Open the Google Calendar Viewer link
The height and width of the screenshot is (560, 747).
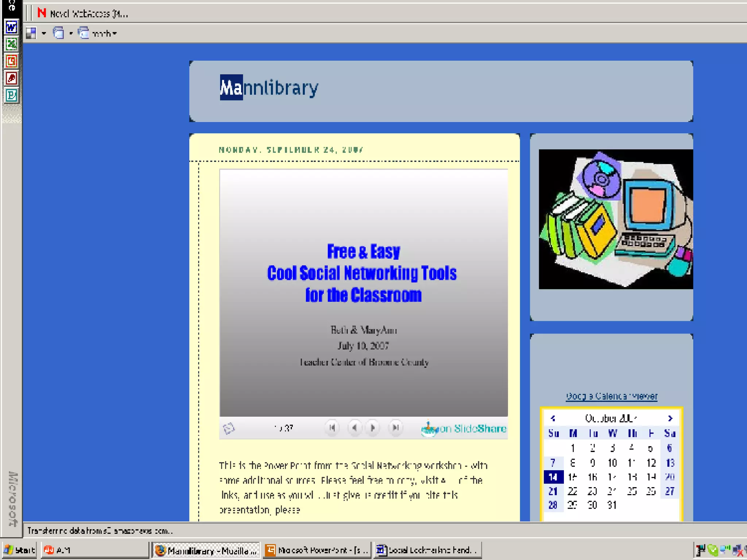coord(611,396)
